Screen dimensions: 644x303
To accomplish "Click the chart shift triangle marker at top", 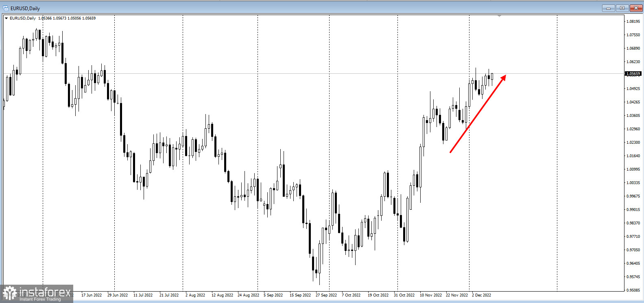I will point(499,16).
